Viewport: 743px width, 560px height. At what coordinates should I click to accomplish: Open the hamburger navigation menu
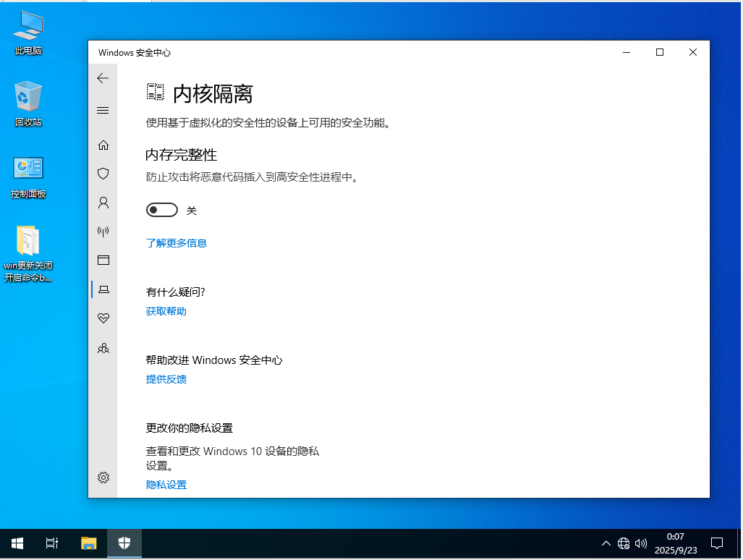(x=103, y=111)
